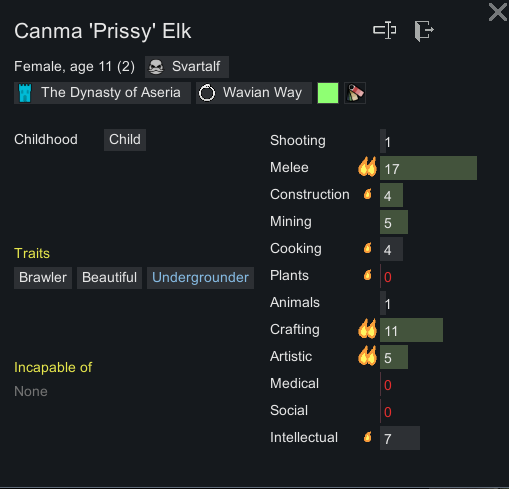Image resolution: width=509 pixels, height=489 pixels.
Task: Open the apparel color swatches icon
Action: [x=355, y=93]
